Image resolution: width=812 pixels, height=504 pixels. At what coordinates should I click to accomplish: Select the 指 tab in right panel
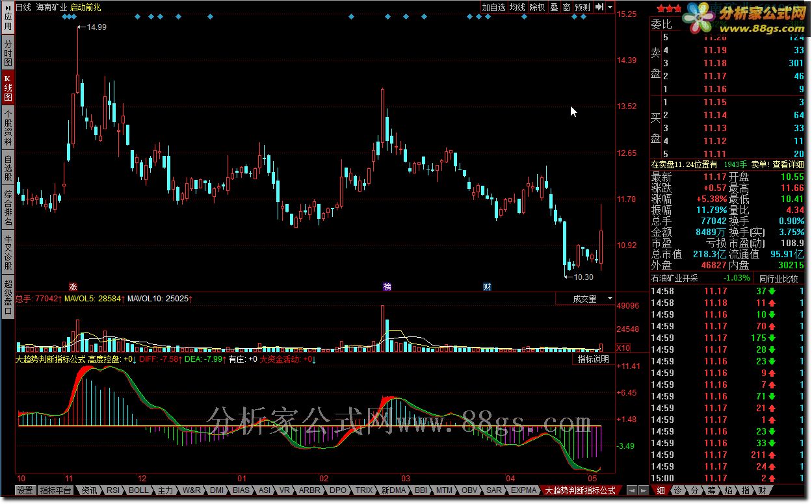click(745, 490)
